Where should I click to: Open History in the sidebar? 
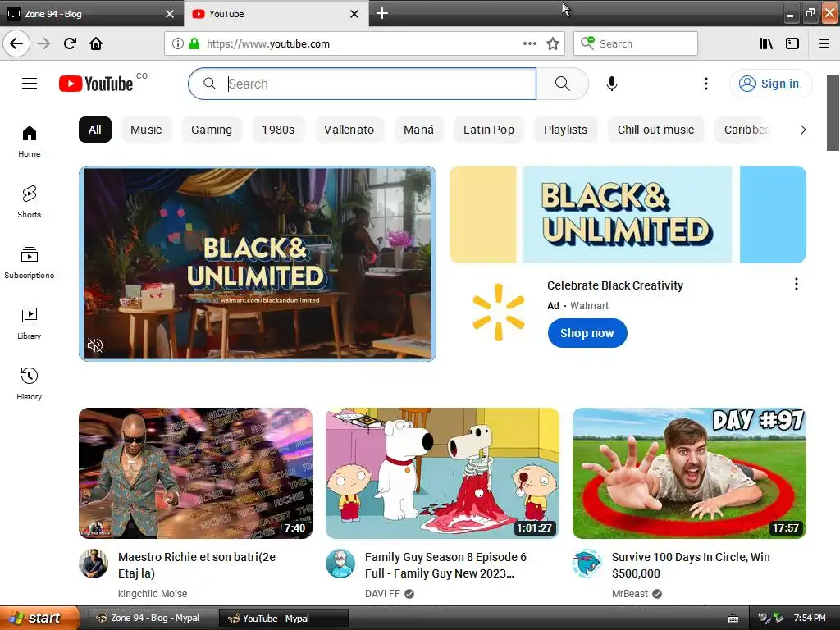click(29, 384)
